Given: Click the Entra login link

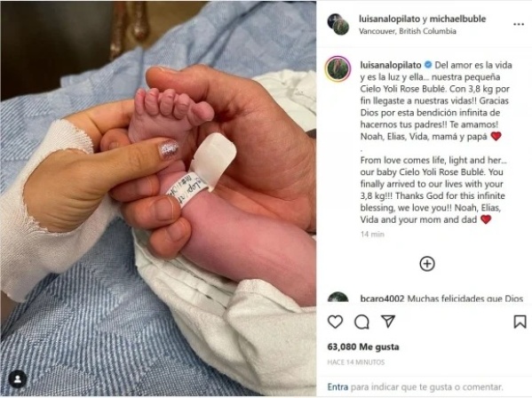Looking at the screenshot, I should point(337,386).
